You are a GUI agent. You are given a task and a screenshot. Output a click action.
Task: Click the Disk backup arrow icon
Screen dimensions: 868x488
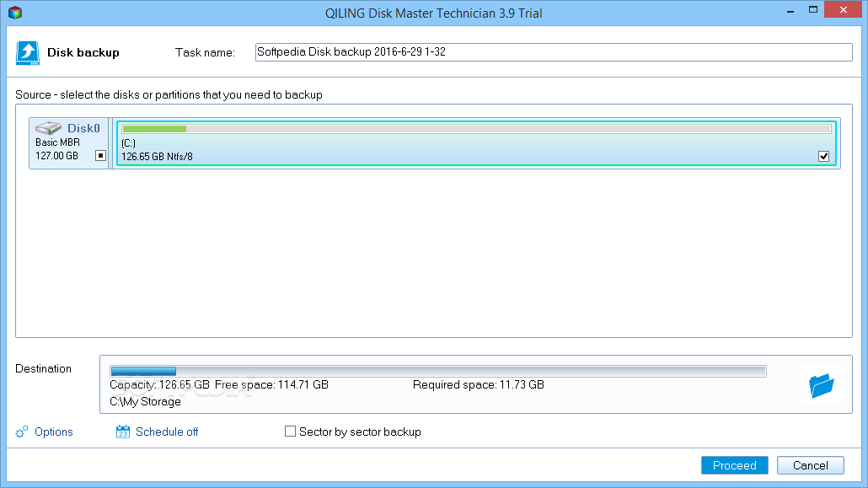pyautogui.click(x=27, y=53)
